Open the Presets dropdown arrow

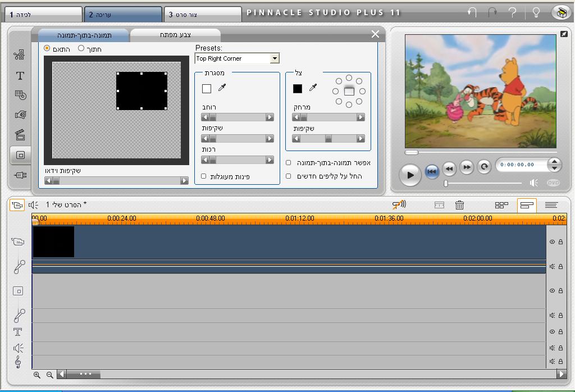(x=274, y=58)
